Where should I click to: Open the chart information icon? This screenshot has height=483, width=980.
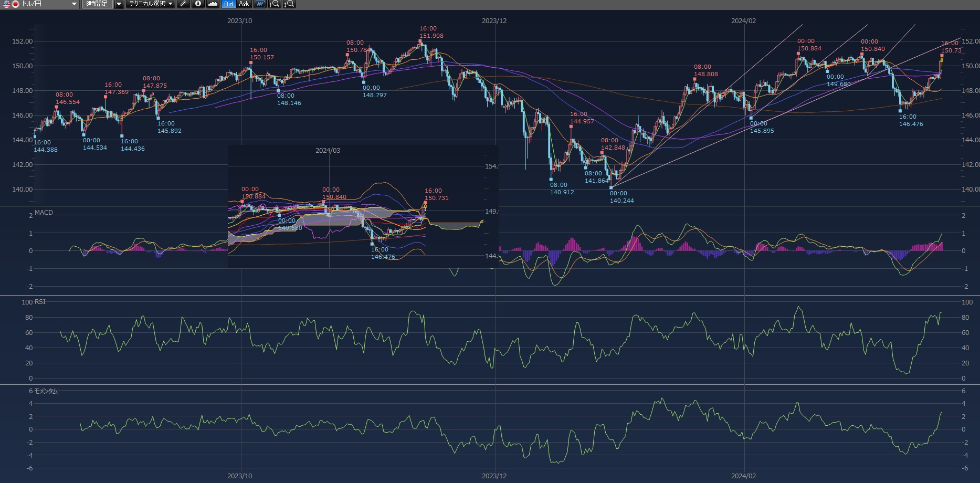pos(198,4)
